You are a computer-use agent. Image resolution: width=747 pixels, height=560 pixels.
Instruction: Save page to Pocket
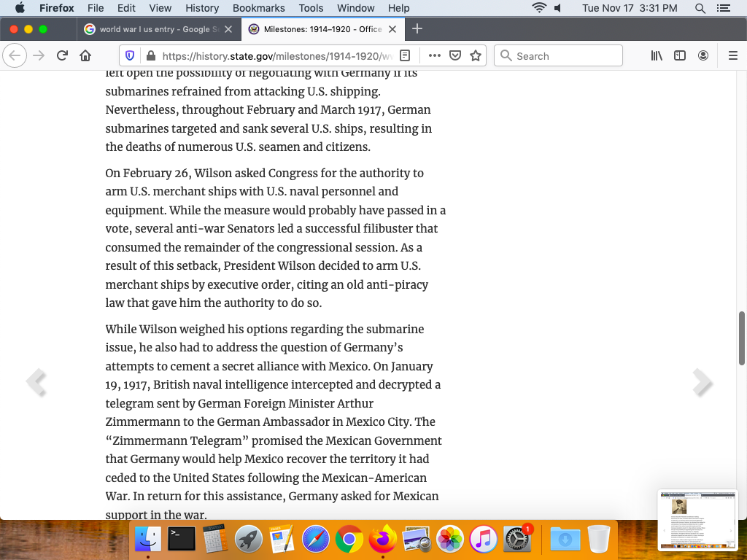tap(455, 56)
